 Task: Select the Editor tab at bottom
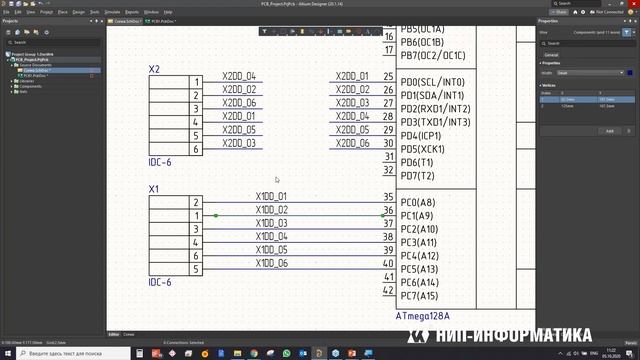pyautogui.click(x=114, y=334)
